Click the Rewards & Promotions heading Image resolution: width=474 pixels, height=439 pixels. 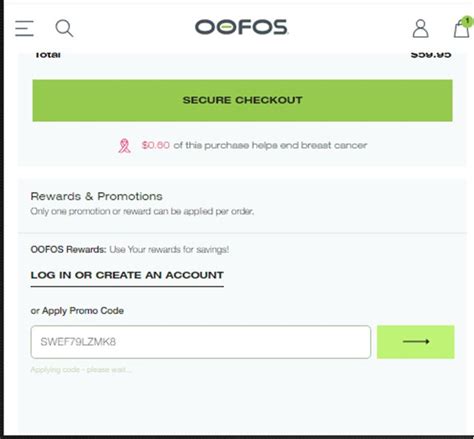pos(96,196)
